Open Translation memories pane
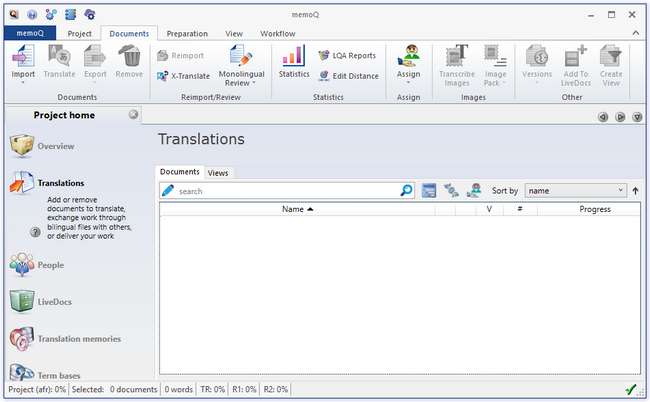Viewport: 650px width, 402px height. click(65, 339)
